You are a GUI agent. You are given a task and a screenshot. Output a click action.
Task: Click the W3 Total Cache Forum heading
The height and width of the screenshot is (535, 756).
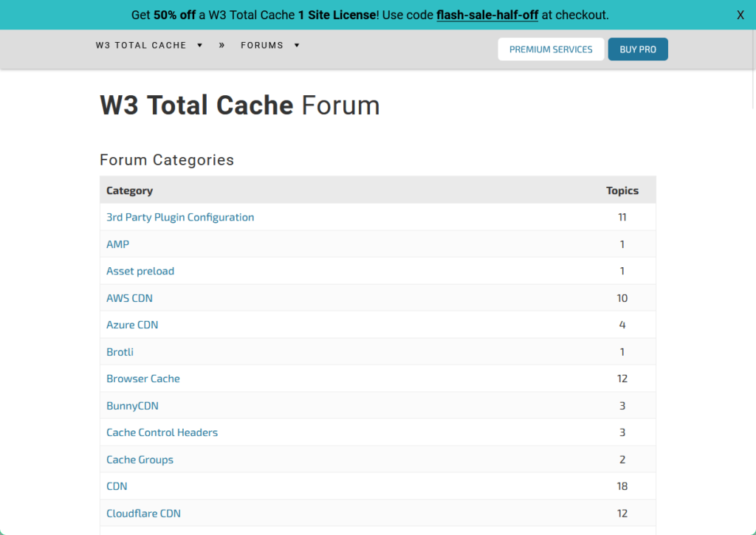point(240,105)
